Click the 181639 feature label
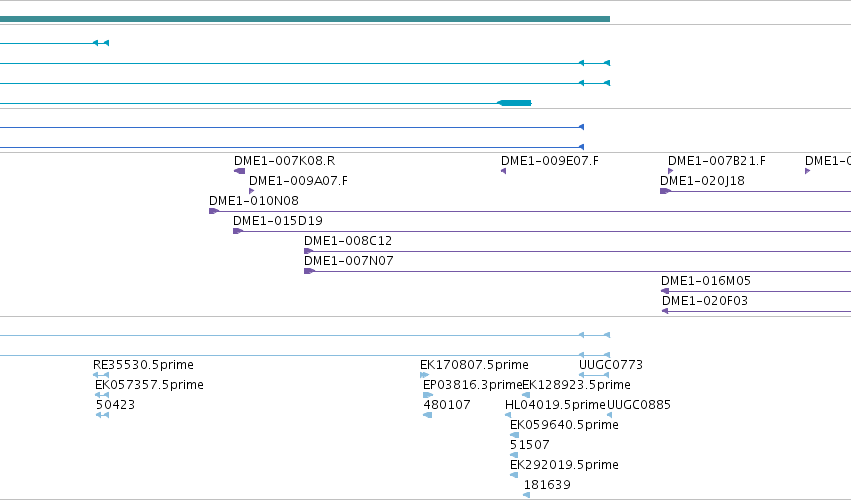The width and height of the screenshot is (851, 500). click(547, 485)
